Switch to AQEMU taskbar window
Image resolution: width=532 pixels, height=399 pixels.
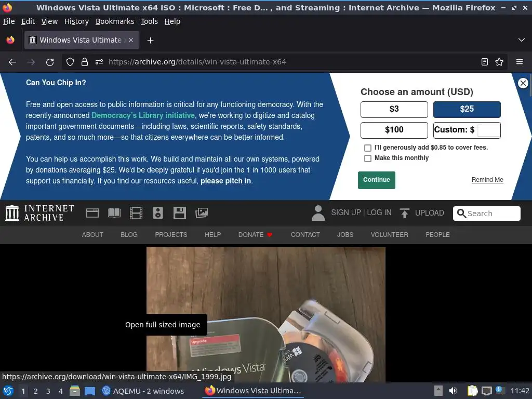(143, 391)
